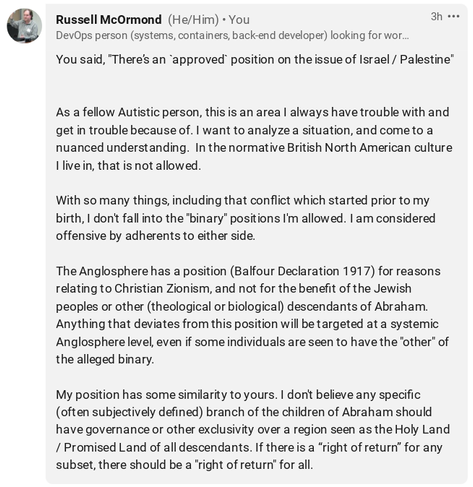Click the "You" author badge
The height and width of the screenshot is (487, 473).
click(239, 20)
